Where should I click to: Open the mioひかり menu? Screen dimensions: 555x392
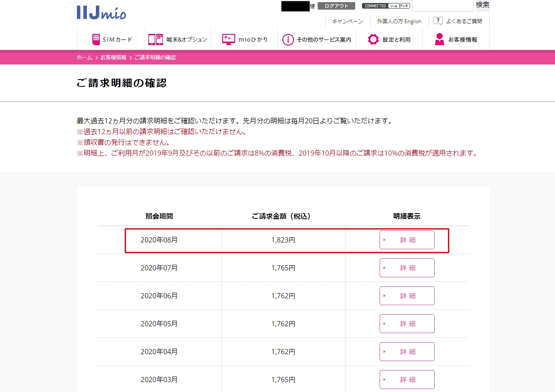[x=245, y=40]
